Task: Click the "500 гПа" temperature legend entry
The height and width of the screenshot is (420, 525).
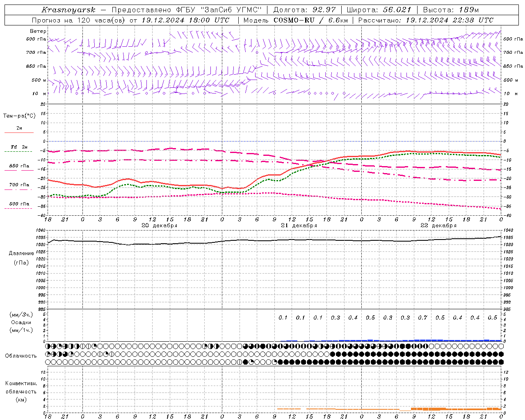Action: 19,204
